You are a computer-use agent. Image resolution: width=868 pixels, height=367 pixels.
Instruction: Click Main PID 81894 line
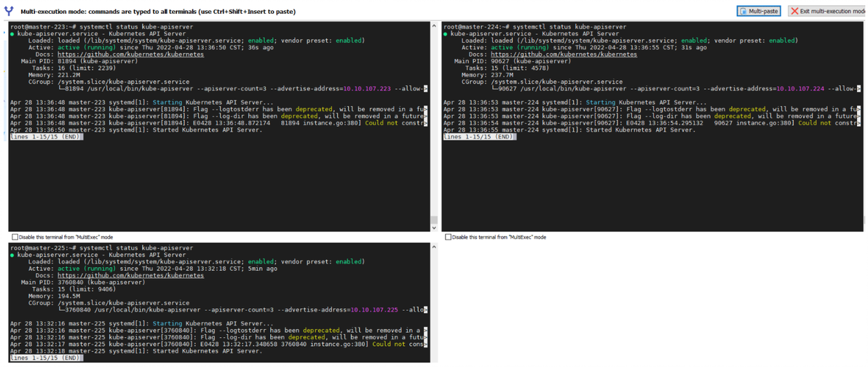coord(82,61)
